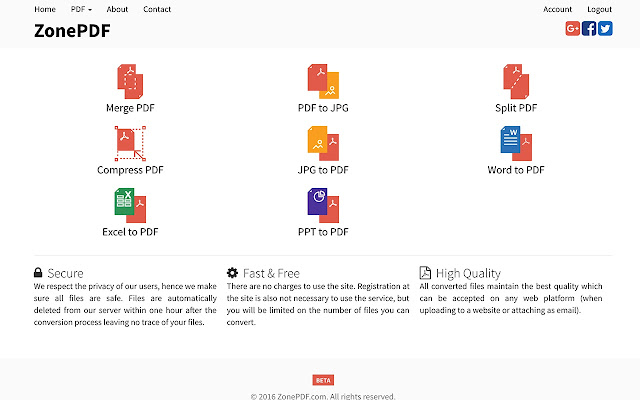Click Logout in the top bar

(x=600, y=9)
